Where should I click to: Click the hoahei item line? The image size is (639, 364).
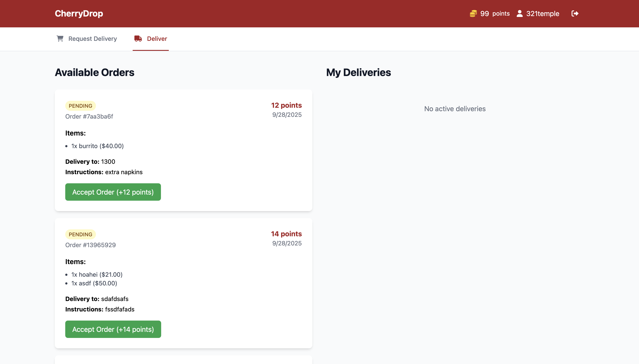click(x=97, y=275)
